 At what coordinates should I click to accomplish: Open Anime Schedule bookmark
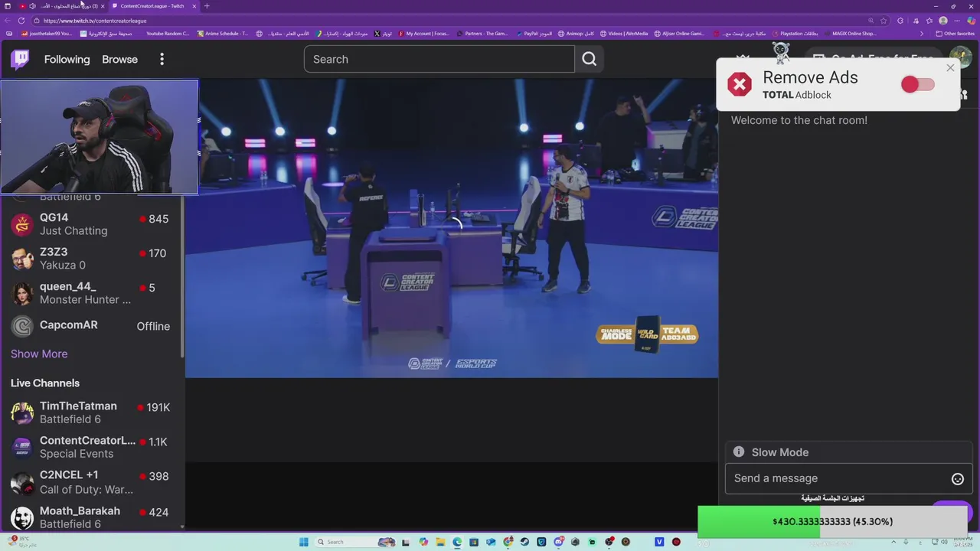click(x=223, y=34)
